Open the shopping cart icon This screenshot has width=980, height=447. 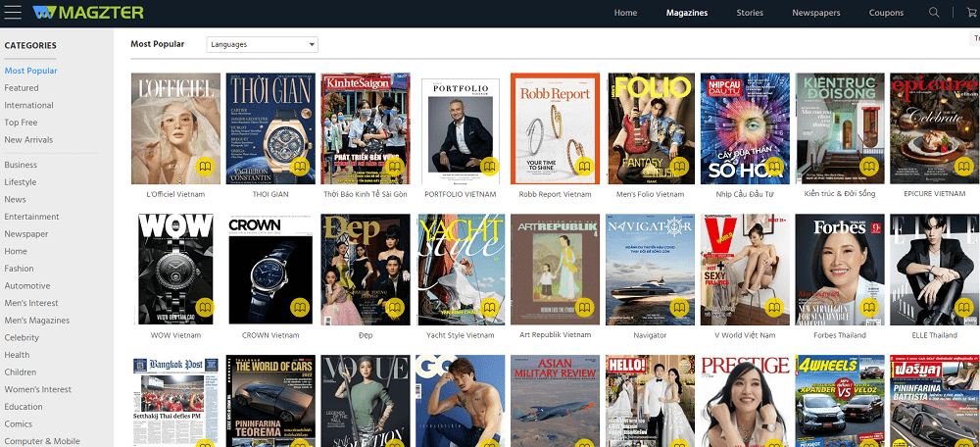click(974, 13)
